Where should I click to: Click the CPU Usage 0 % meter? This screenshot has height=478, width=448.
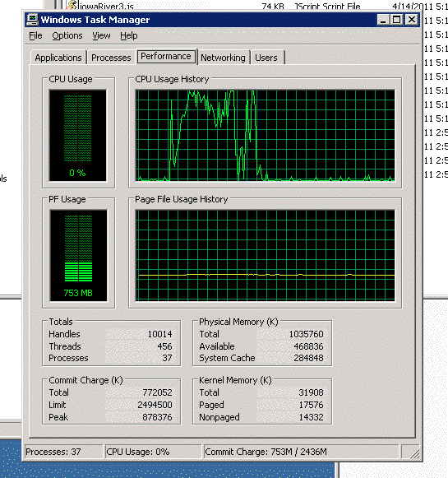tap(77, 136)
